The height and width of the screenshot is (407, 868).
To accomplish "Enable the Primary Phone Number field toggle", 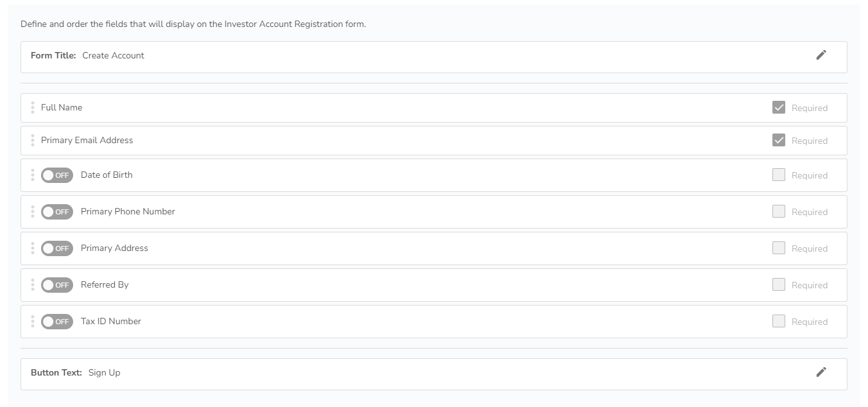I will (57, 212).
